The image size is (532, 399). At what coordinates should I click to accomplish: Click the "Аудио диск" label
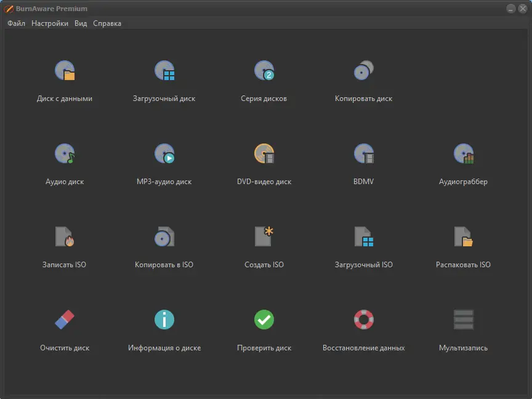[65, 182]
